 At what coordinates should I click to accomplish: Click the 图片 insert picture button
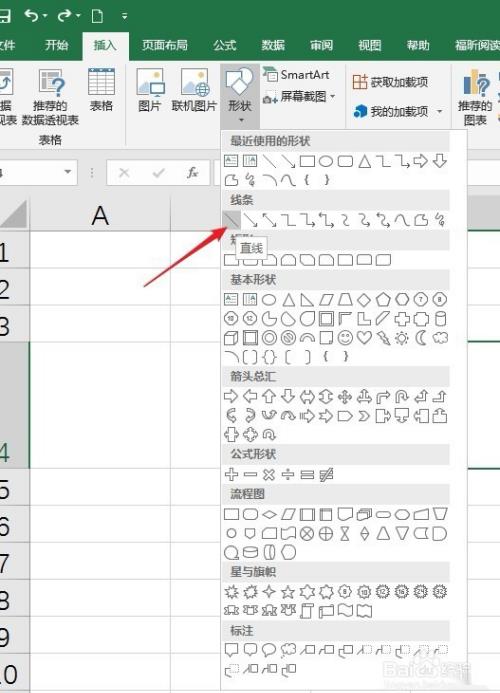click(x=150, y=91)
